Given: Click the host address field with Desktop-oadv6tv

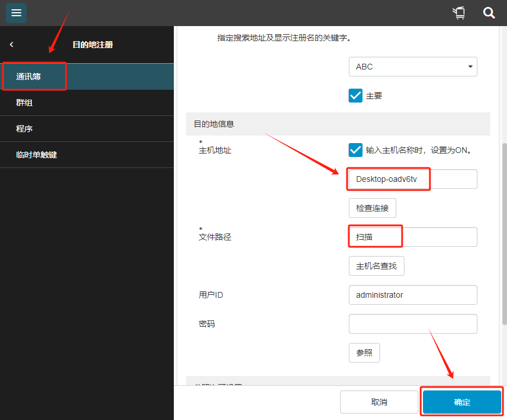Looking at the screenshot, I should point(413,179).
